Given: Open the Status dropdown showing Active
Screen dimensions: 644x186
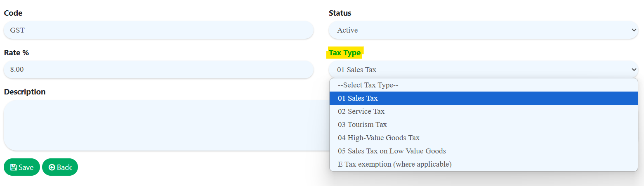Looking at the screenshot, I should pyautogui.click(x=484, y=30).
